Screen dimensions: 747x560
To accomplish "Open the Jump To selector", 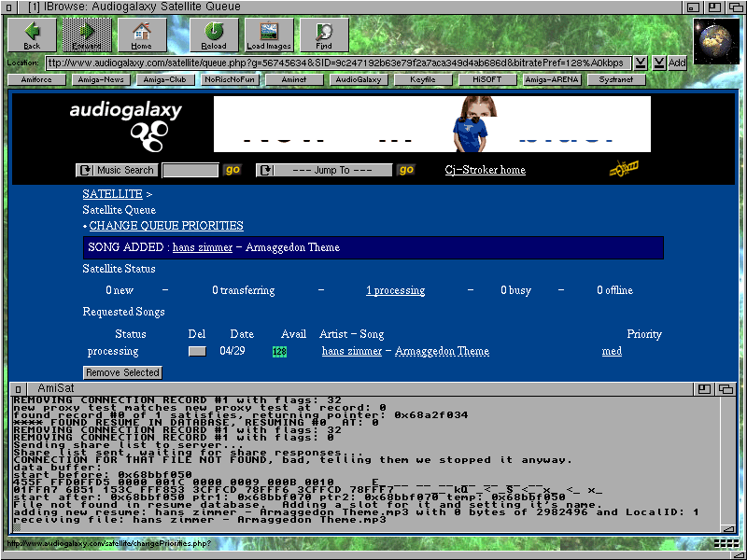I will tap(324, 170).
